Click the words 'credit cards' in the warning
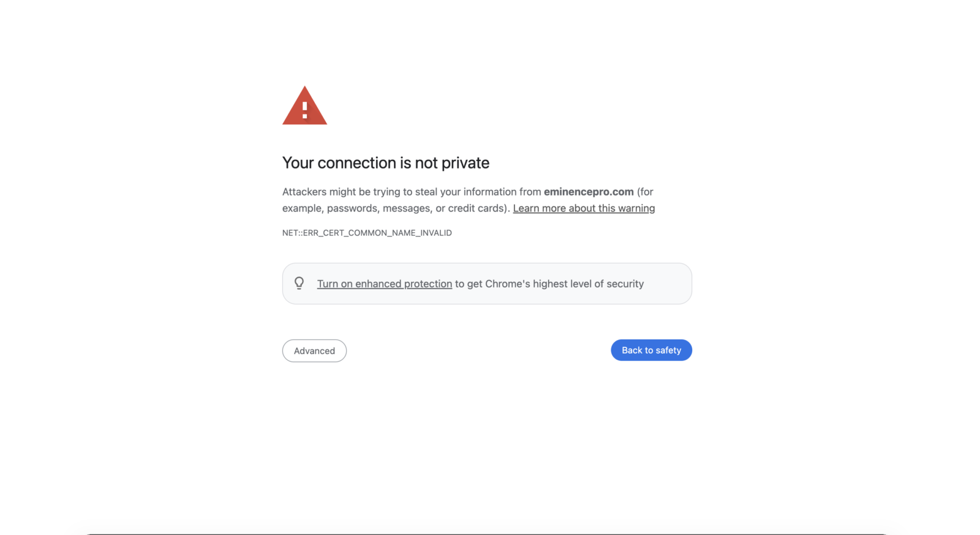The height and width of the screenshot is (535, 980). pos(477,208)
